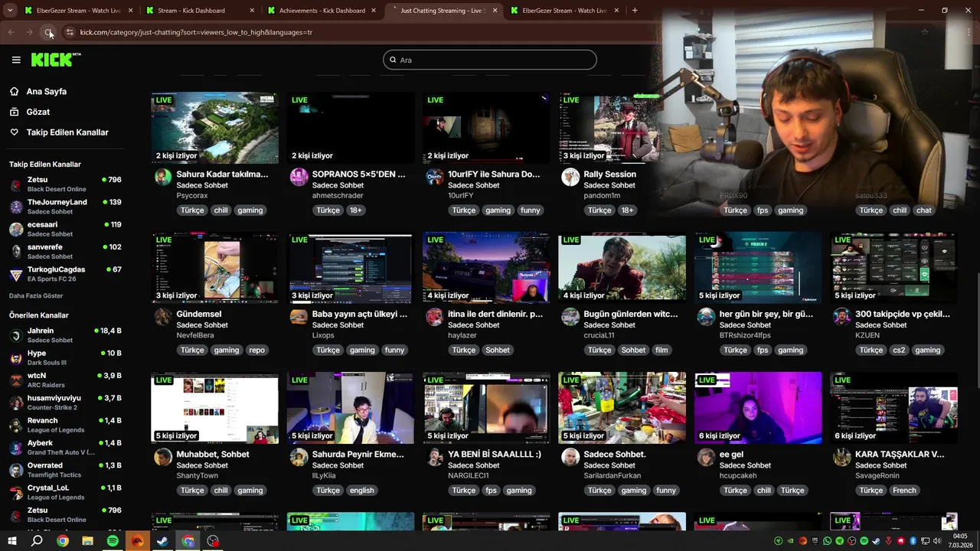Click film tag under Bugün günlerden witc
980x551 pixels.
click(x=661, y=350)
